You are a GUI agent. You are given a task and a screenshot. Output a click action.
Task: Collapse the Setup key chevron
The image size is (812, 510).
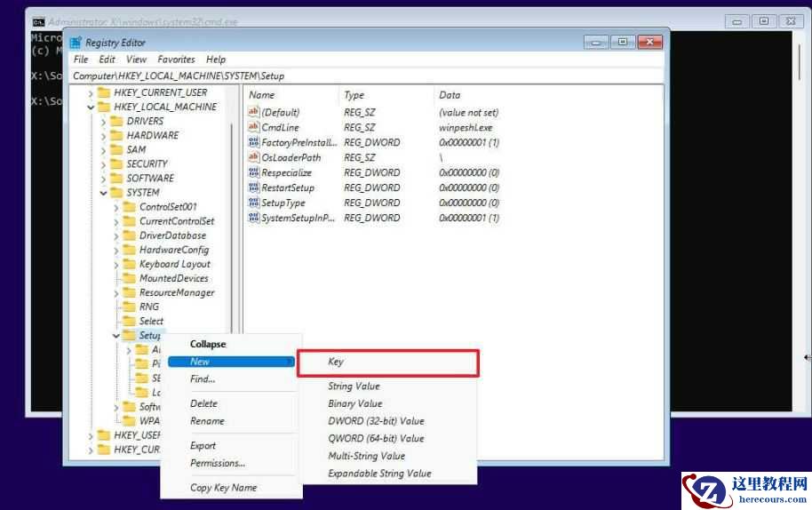click(x=115, y=336)
